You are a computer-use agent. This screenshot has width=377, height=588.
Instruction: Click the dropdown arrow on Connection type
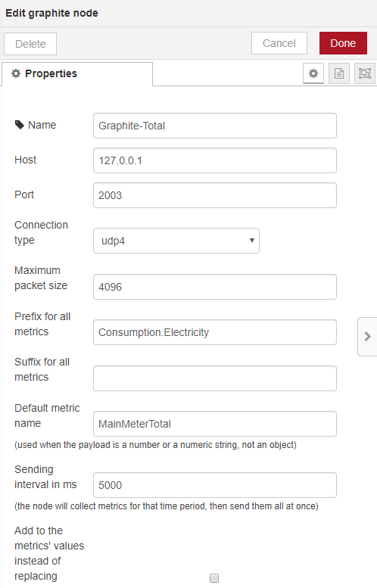click(x=251, y=241)
